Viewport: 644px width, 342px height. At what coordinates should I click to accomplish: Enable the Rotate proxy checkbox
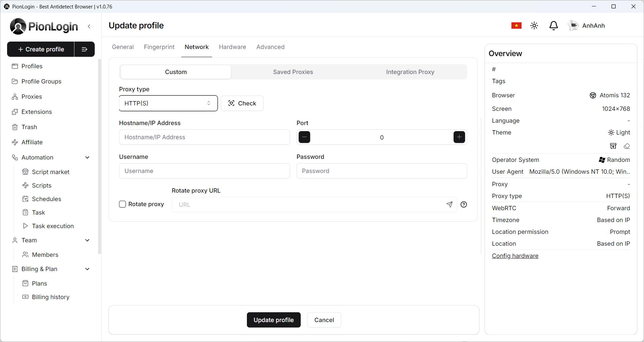click(122, 204)
